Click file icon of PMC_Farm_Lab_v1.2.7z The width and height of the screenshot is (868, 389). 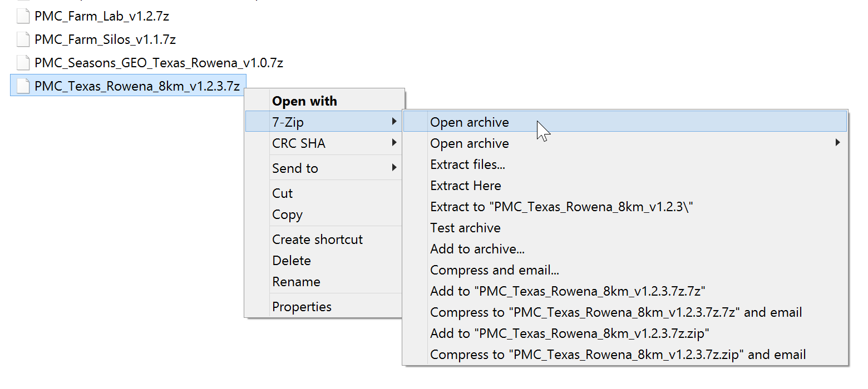point(23,16)
